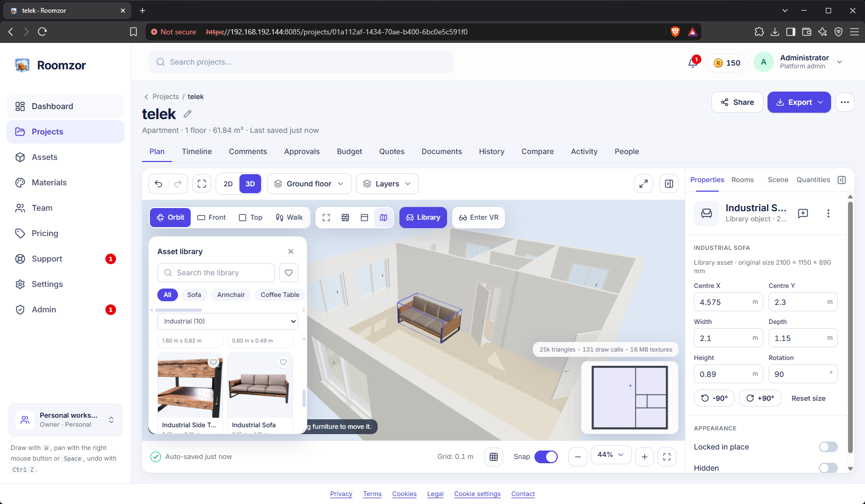Select the Top camera view
The width and height of the screenshot is (865, 504).
pos(251,218)
